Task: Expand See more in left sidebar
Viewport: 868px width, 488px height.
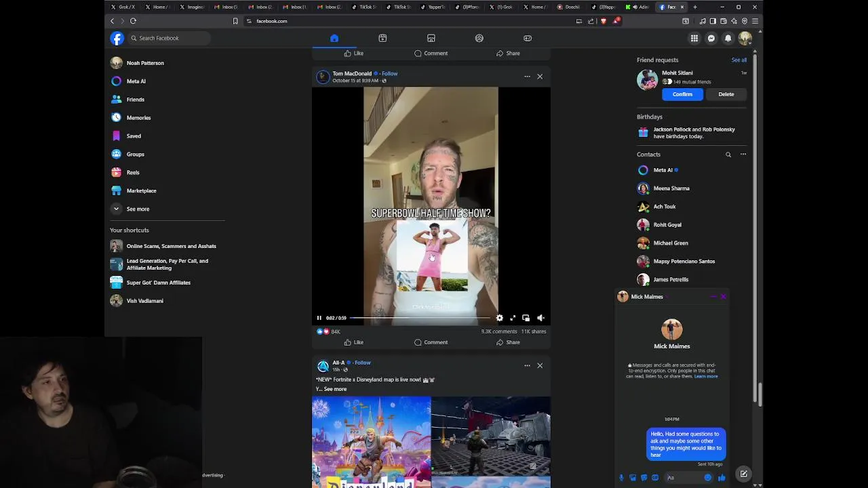Action: click(x=138, y=209)
